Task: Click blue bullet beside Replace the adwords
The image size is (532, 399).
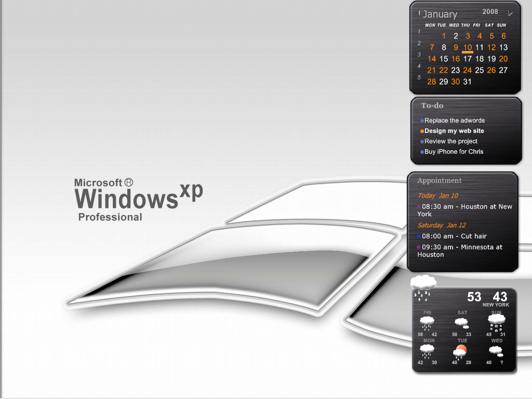Action: click(422, 121)
